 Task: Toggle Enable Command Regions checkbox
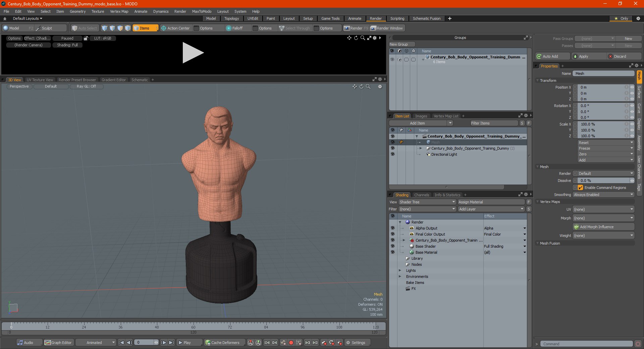pos(580,188)
